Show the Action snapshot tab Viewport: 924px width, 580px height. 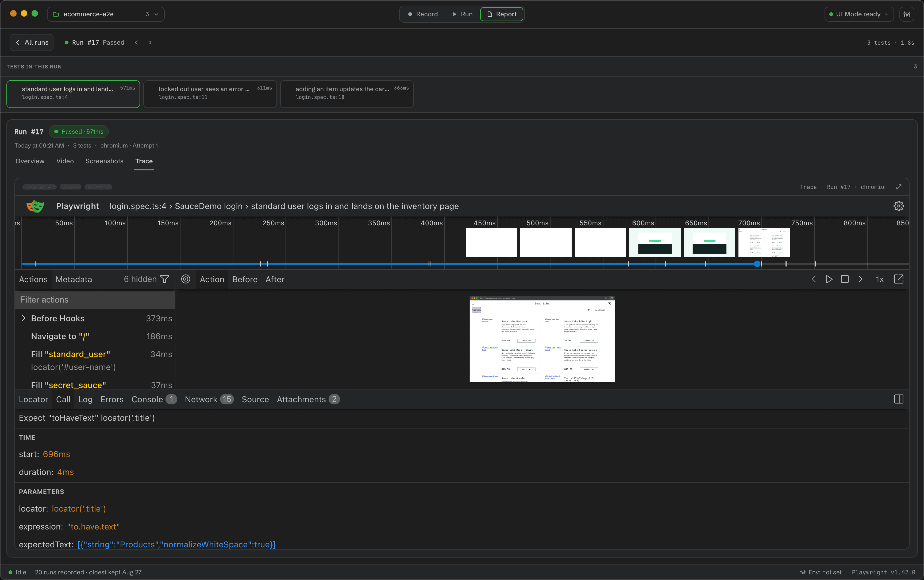tap(212, 279)
